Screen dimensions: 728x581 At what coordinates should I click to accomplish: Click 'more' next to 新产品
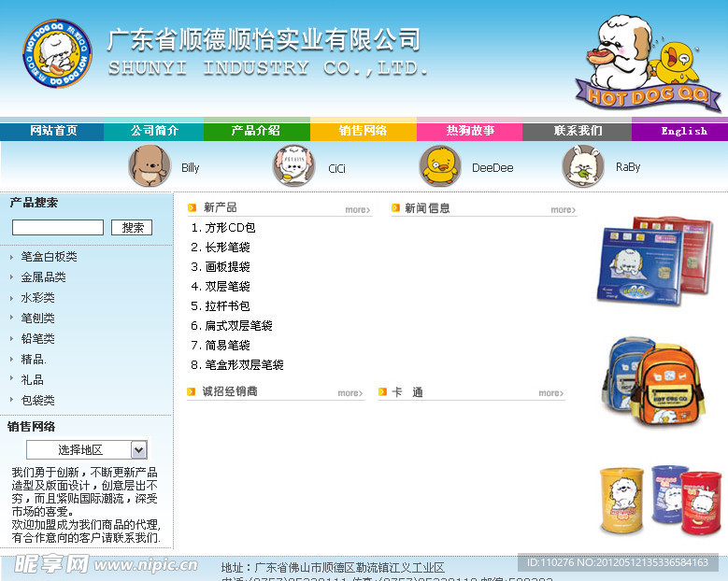tap(357, 210)
